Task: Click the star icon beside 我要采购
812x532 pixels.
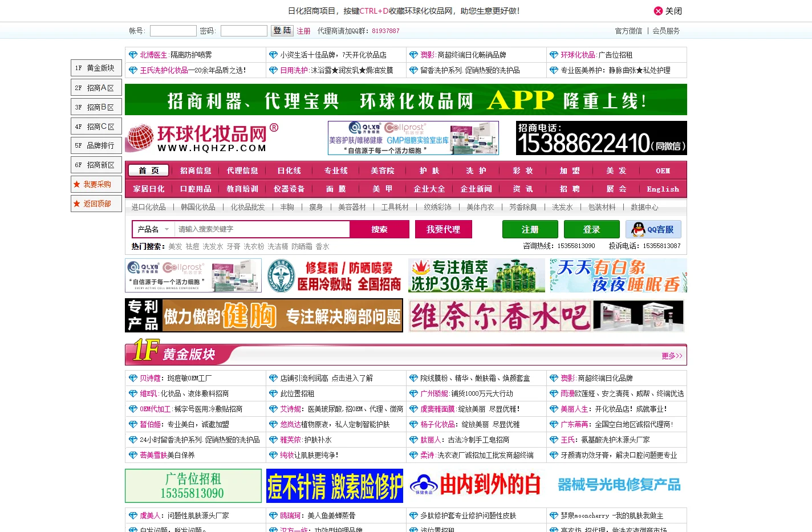Action: 76,184
